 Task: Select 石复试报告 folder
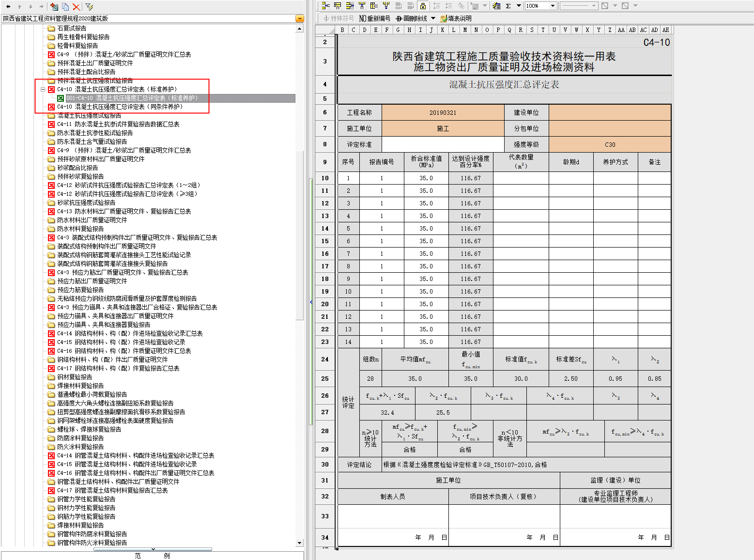(72, 28)
